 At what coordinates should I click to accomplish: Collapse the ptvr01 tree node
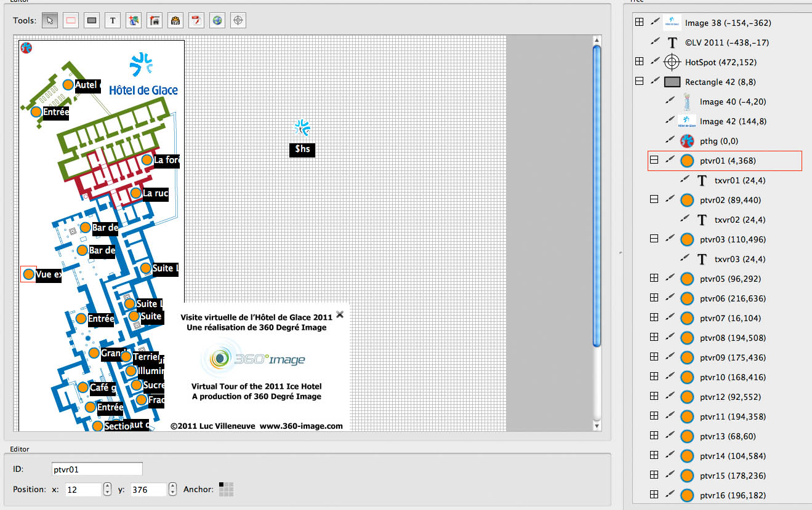tap(654, 160)
